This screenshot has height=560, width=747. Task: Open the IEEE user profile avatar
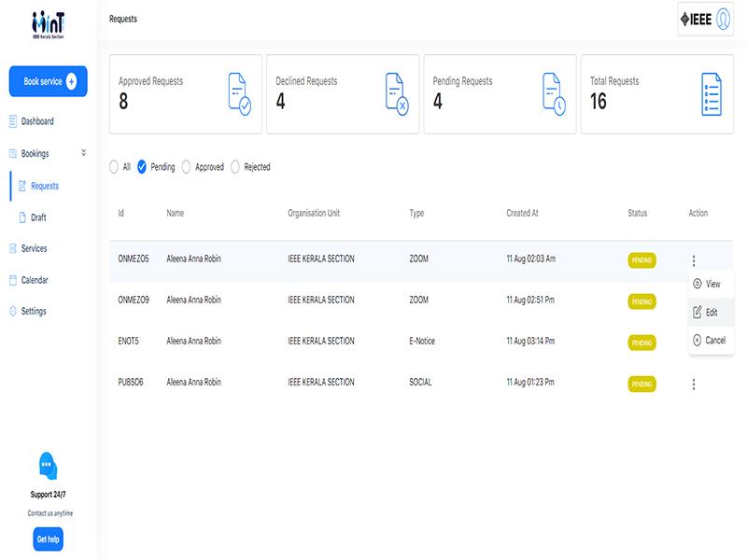pos(722,20)
